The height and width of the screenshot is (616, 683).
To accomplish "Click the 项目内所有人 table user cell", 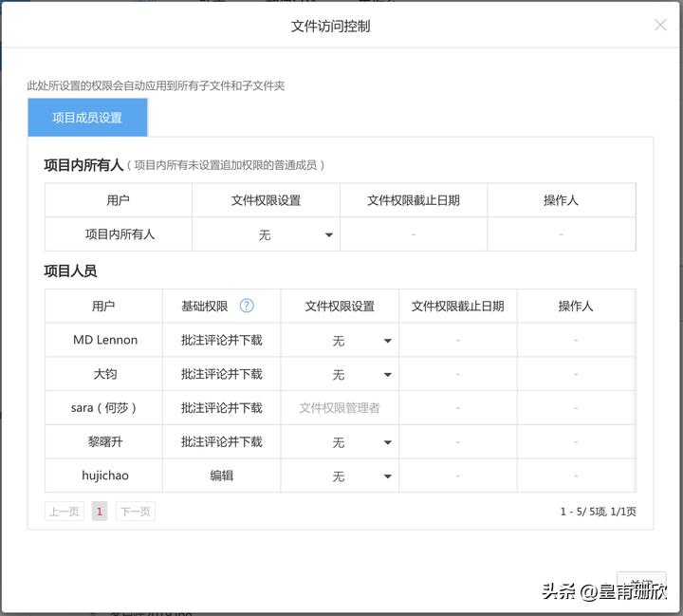I will 120,234.
